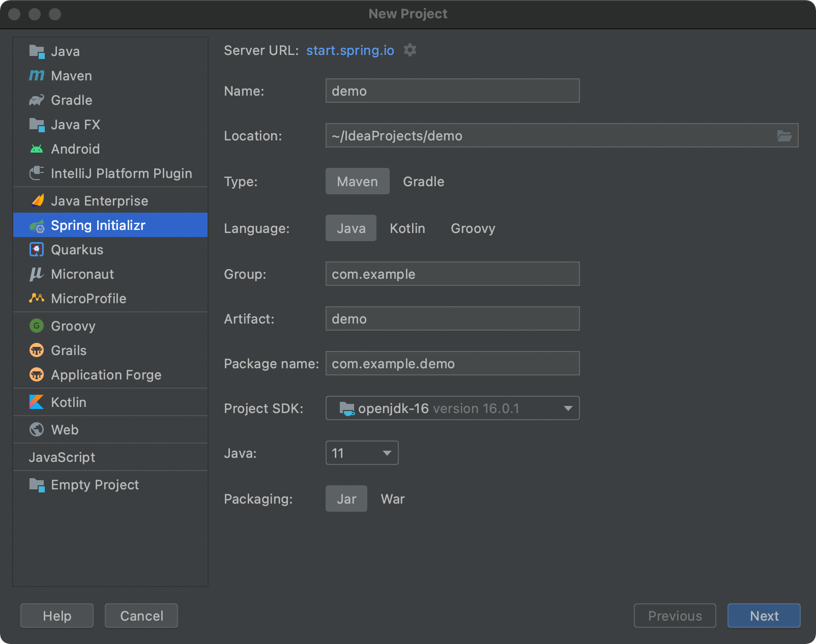Select Java Enterprise label
This screenshot has height=644, width=816.
coord(100,201)
